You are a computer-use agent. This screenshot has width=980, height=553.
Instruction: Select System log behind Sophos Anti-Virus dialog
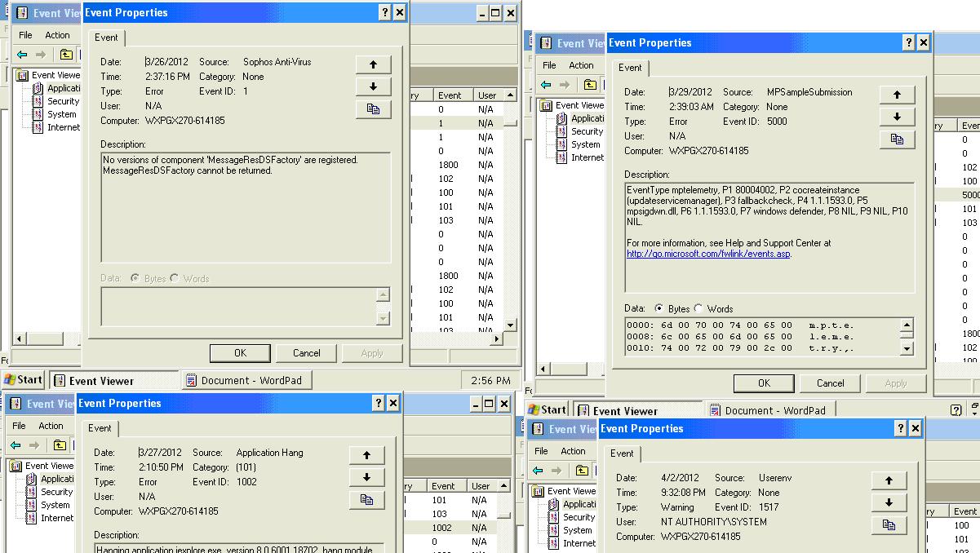click(x=61, y=114)
